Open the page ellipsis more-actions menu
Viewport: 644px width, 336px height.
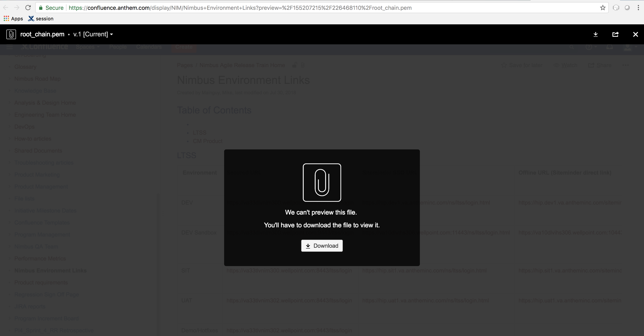[x=625, y=65]
